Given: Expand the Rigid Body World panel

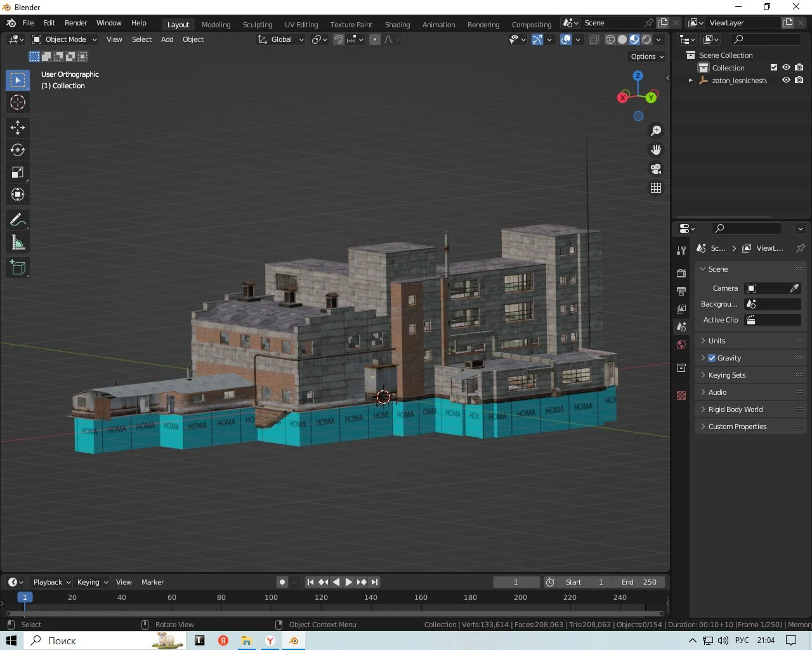Looking at the screenshot, I should coord(735,409).
